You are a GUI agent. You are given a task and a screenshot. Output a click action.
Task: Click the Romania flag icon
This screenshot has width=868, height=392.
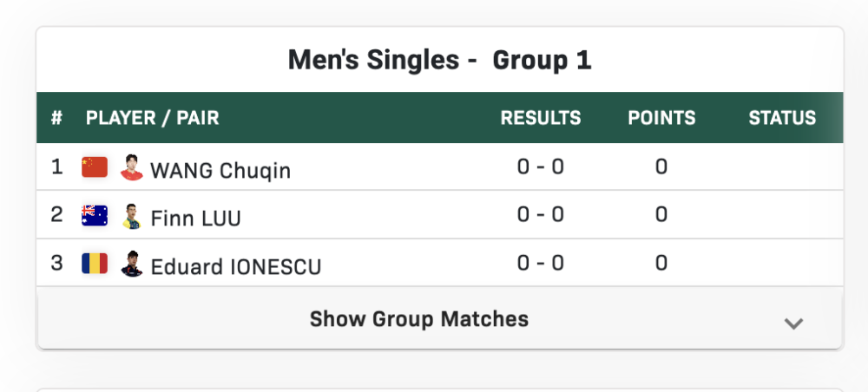pos(95,263)
